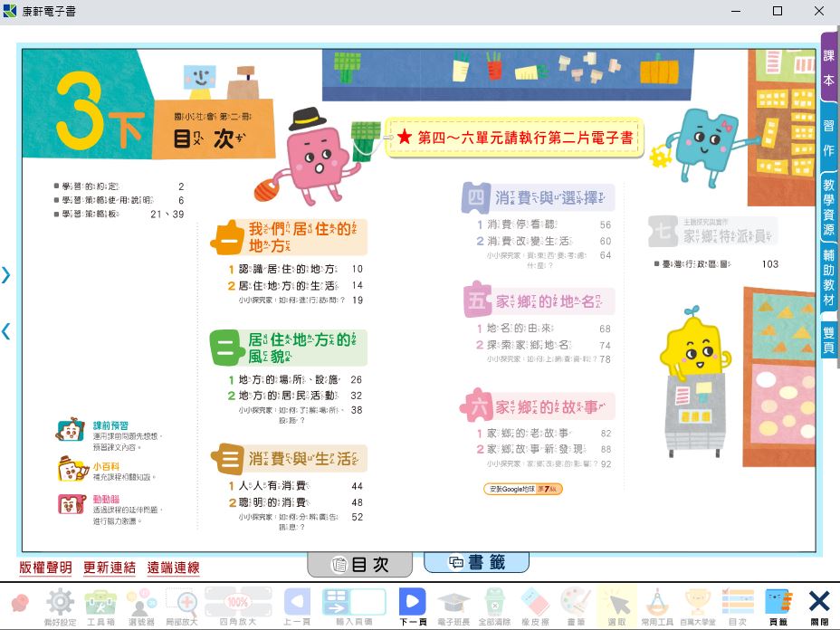Open unit 六 家鄉的故事 heading
Screen dimensions: 840x630
538,406
